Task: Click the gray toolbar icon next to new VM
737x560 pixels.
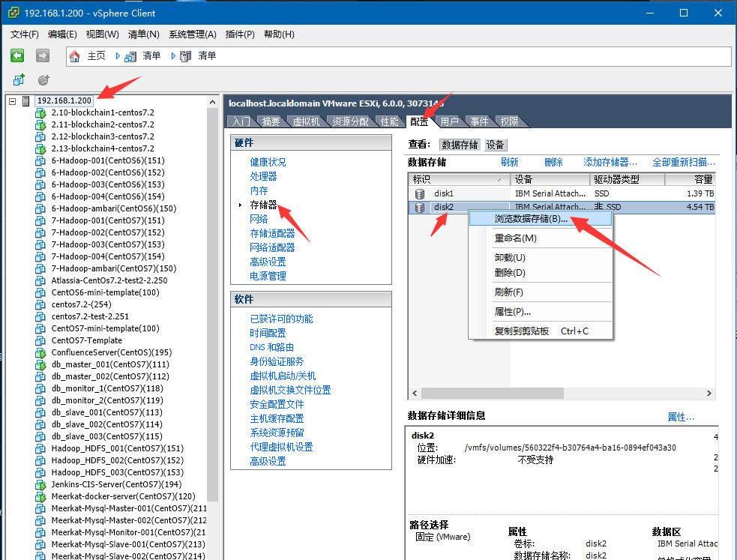Action: (x=43, y=80)
